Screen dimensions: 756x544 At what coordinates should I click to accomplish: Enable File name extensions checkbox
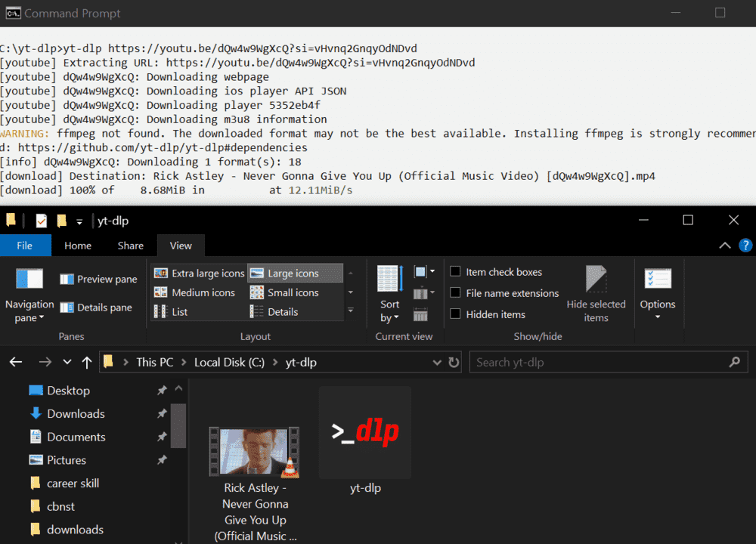(x=455, y=292)
